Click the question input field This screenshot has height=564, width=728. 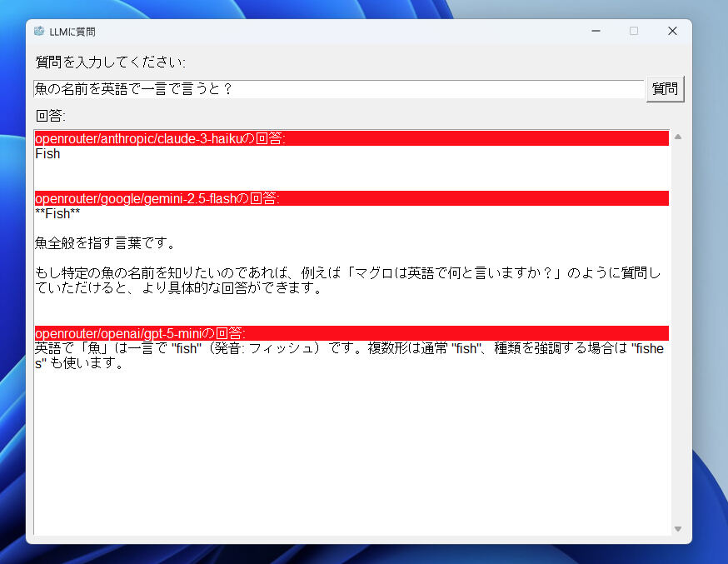click(x=333, y=89)
